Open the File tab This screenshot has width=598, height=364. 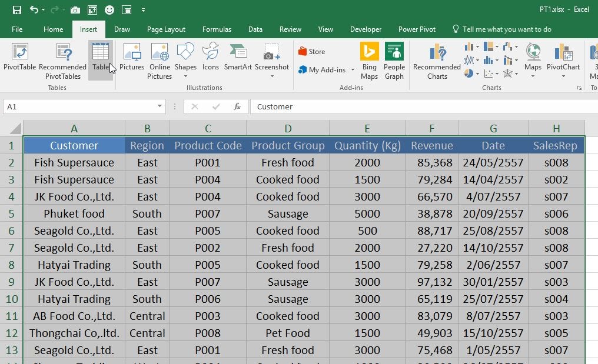pos(17,29)
